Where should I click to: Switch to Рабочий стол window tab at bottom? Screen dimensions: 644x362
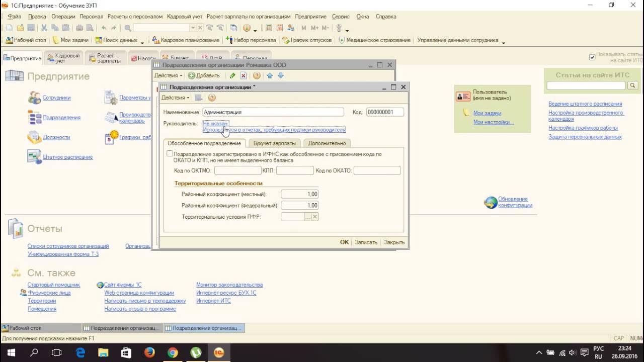point(41,328)
